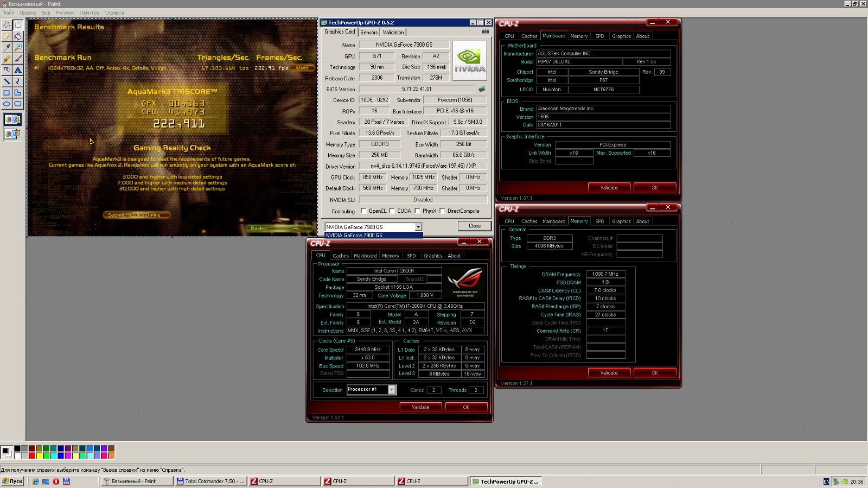Image resolution: width=868 pixels, height=488 pixels.
Task: Click Validate in the CPU-Z processor window
Action: click(x=420, y=407)
